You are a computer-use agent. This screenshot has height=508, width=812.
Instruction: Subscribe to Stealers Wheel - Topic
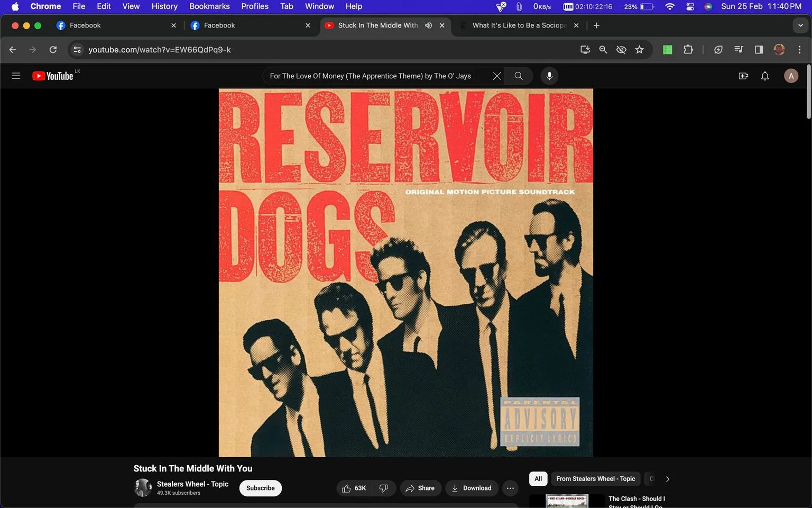click(x=261, y=488)
